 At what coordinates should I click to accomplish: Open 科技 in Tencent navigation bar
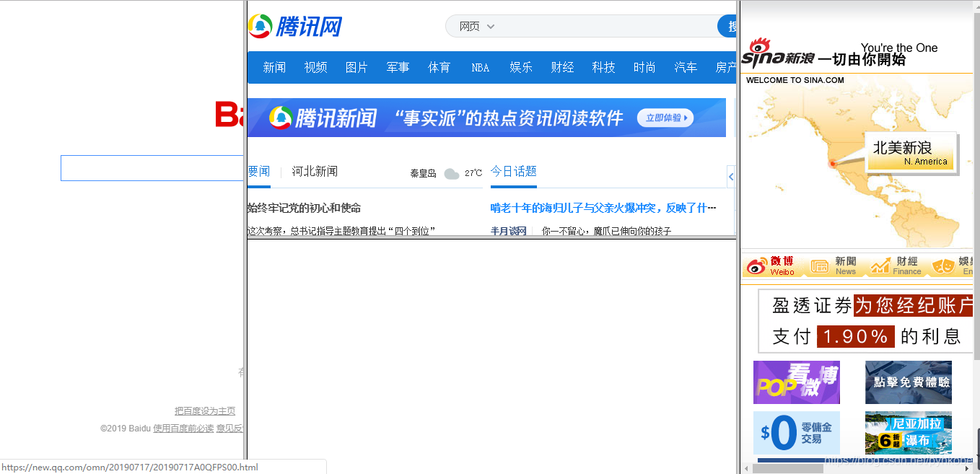[603, 68]
